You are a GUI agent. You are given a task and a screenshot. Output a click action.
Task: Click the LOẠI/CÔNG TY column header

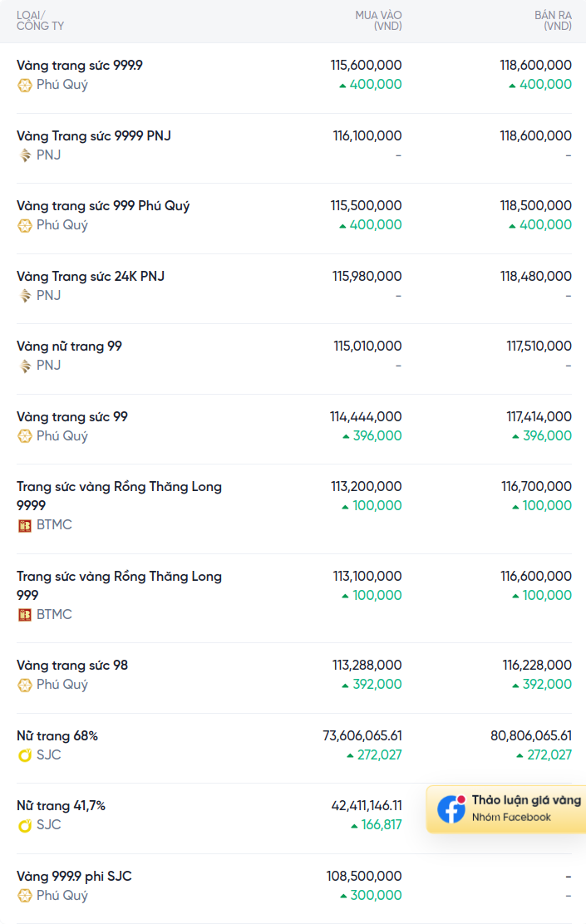point(40,21)
